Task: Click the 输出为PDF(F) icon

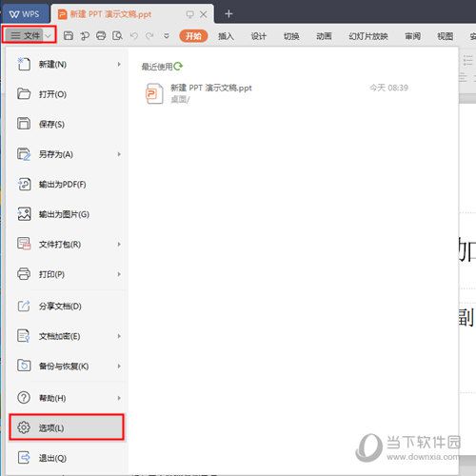Action: coord(24,184)
